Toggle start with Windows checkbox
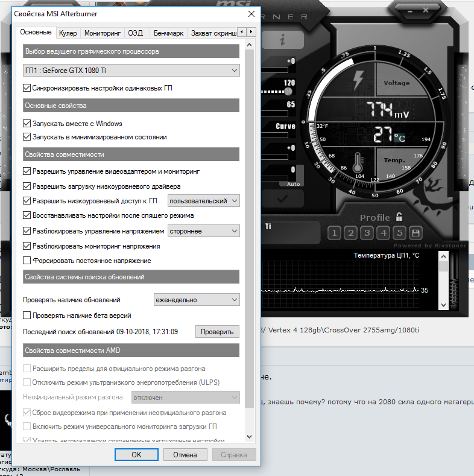Image resolution: width=474 pixels, height=476 pixels. (x=27, y=124)
